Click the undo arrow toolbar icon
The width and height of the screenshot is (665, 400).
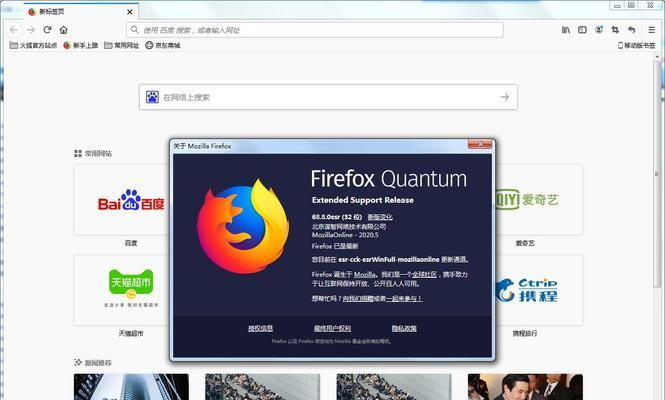point(631,30)
